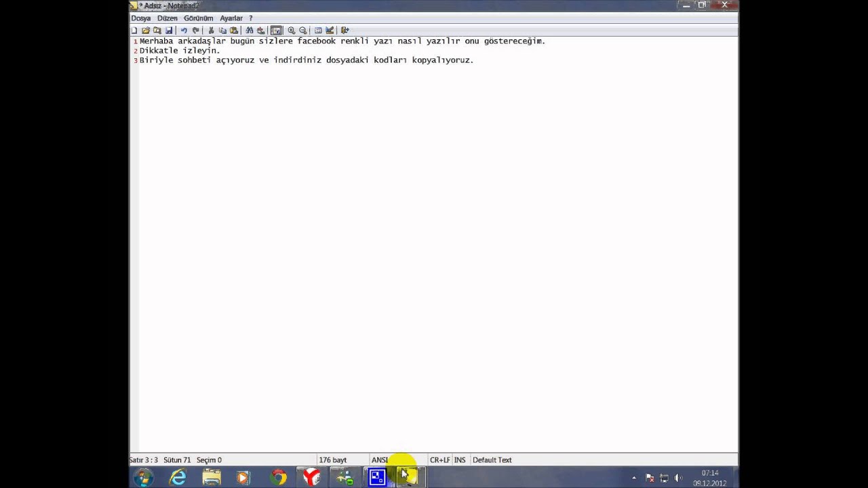Launch Yandex browser from taskbar

[x=311, y=477]
